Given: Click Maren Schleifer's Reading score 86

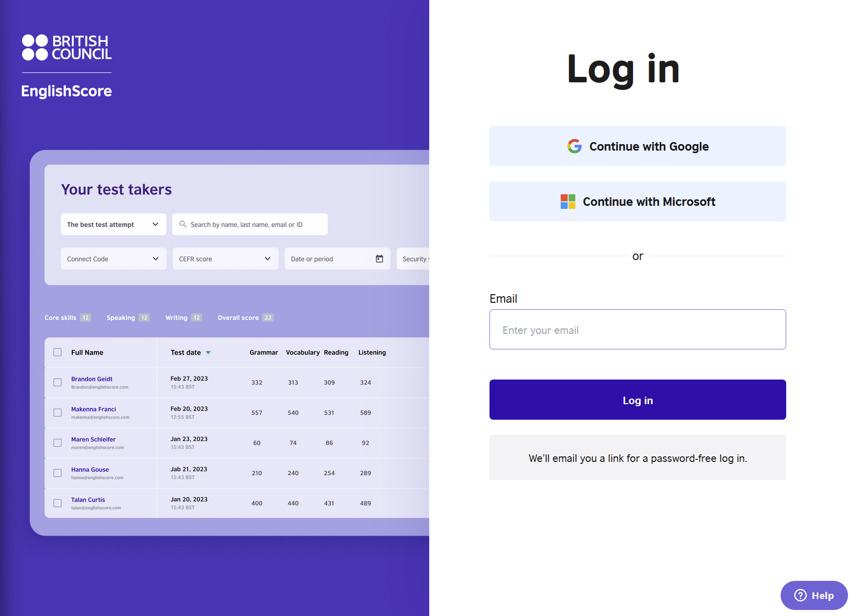Looking at the screenshot, I should [x=329, y=443].
